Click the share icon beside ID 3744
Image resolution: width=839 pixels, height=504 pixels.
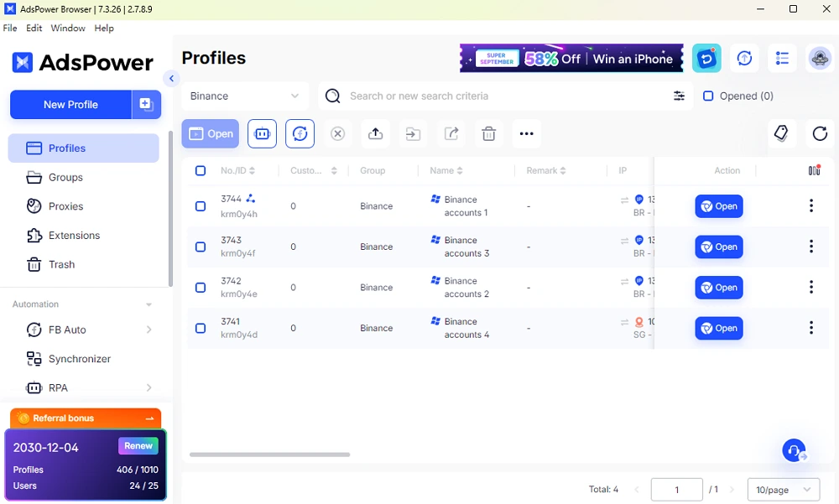coord(250,199)
